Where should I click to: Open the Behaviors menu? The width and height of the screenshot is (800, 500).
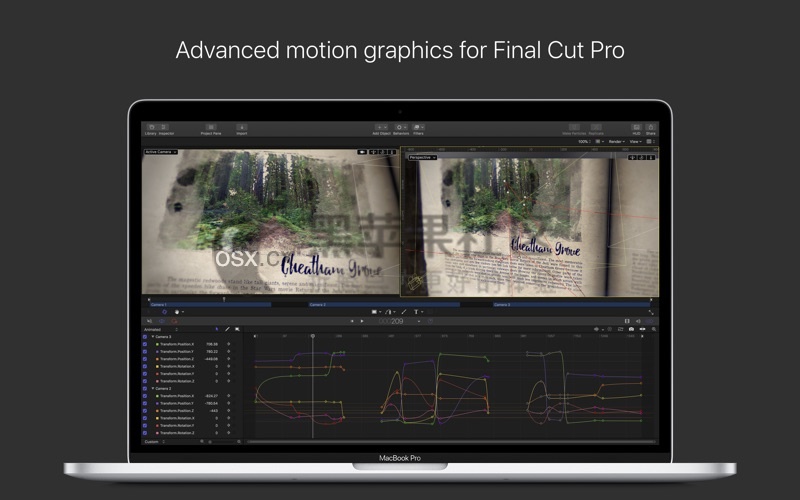click(401, 127)
